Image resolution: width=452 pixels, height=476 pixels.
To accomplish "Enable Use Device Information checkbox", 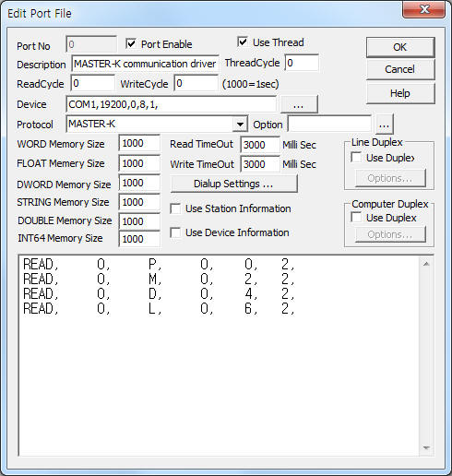I will coord(175,232).
